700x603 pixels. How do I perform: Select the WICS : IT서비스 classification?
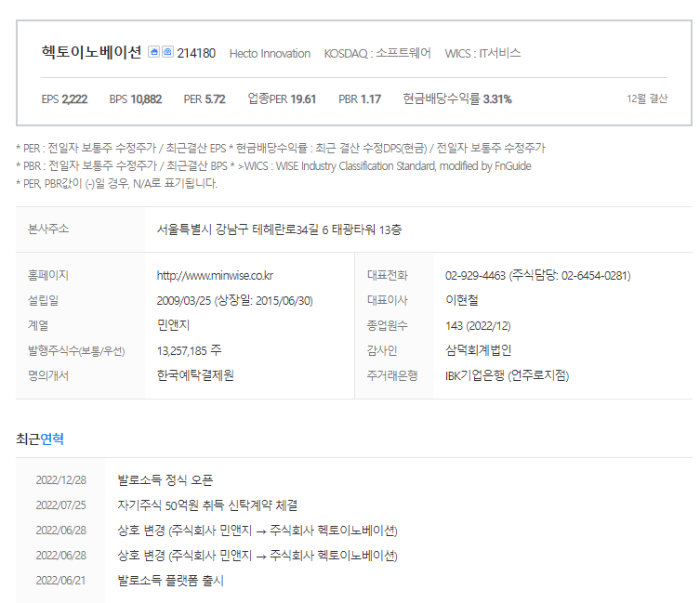[x=482, y=54]
